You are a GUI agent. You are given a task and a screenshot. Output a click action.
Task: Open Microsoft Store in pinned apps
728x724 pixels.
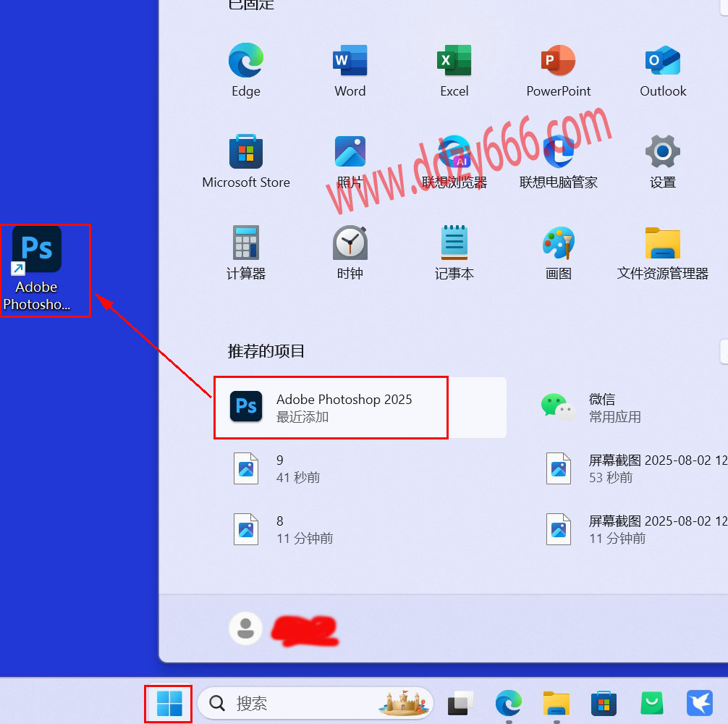point(245,161)
